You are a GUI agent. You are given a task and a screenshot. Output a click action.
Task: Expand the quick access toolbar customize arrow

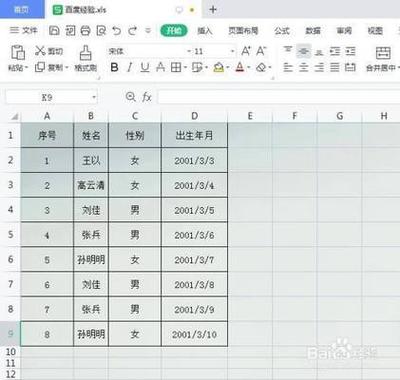[x=148, y=31]
